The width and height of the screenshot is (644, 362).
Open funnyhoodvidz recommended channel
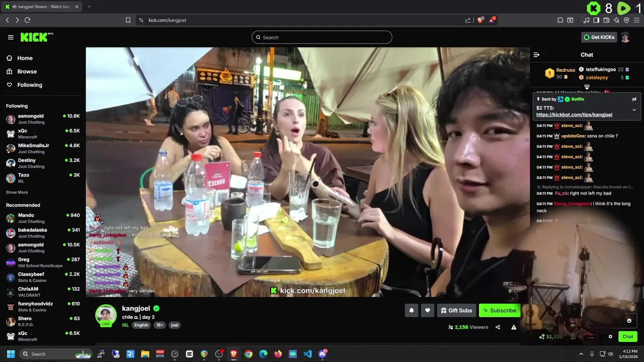pos(43,307)
